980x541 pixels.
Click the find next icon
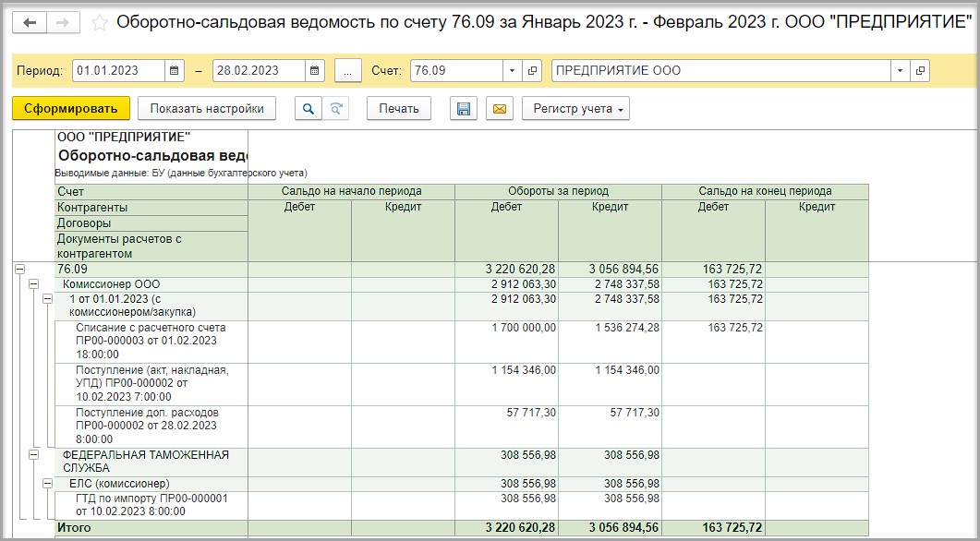[x=335, y=108]
